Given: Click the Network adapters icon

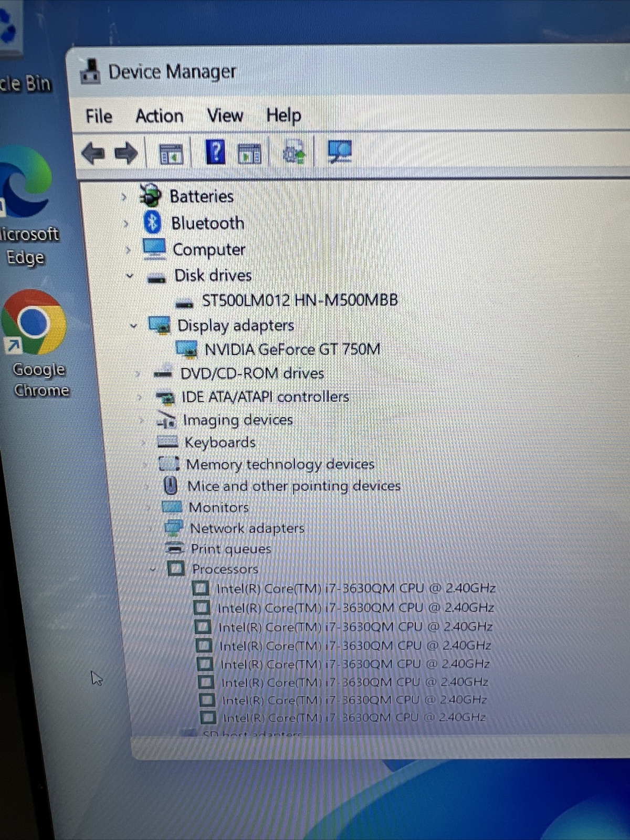Looking at the screenshot, I should (x=174, y=528).
